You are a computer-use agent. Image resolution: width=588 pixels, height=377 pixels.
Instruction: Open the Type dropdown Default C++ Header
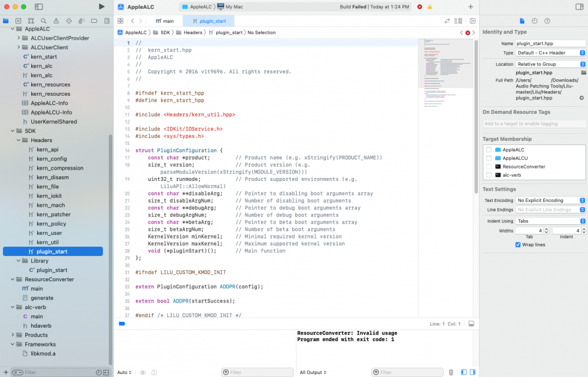pyautogui.click(x=550, y=53)
